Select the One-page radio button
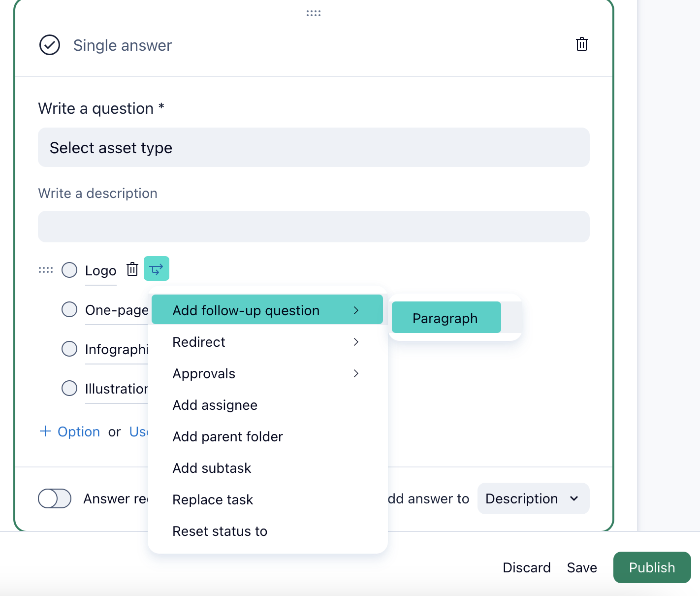700x596 pixels. [69, 309]
